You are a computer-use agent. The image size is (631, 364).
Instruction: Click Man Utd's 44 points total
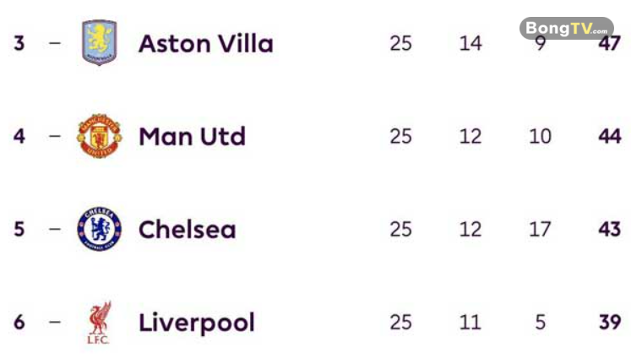(608, 136)
